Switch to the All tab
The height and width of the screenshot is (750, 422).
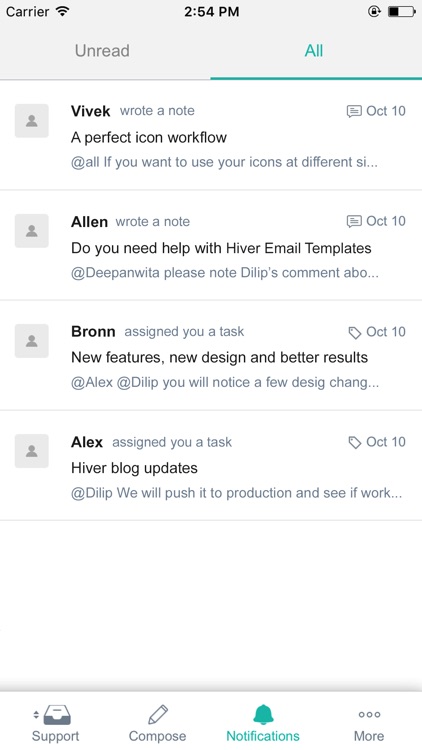pyautogui.click(x=314, y=51)
